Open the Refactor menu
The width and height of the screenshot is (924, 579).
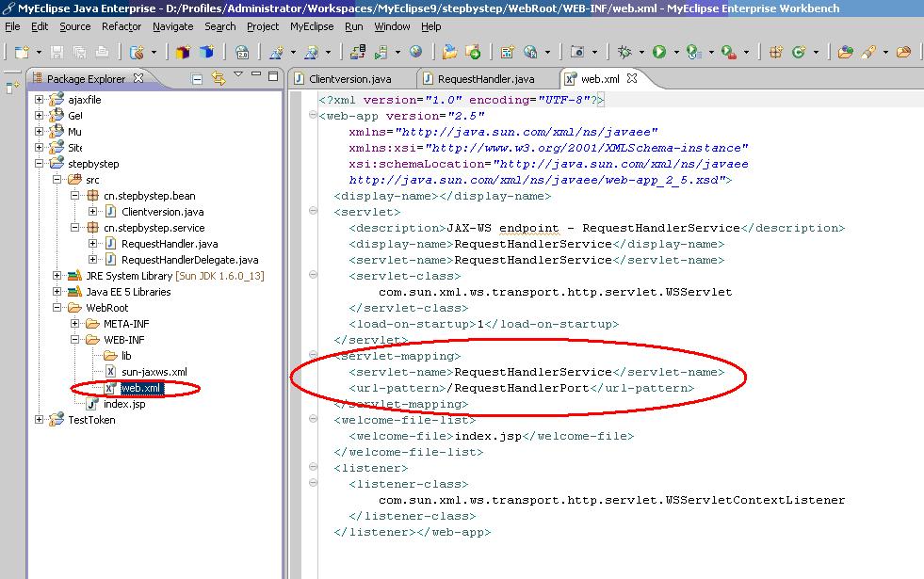pyautogui.click(x=122, y=26)
